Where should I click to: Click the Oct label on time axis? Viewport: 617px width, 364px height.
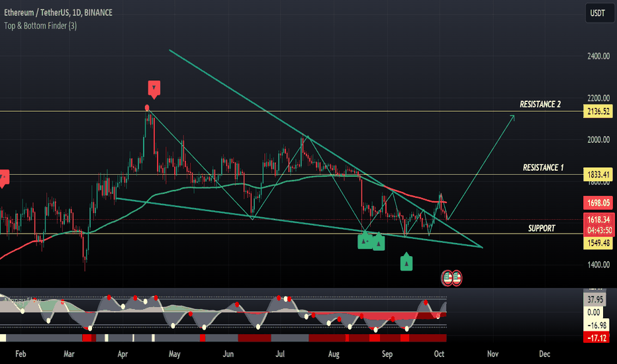439,354
